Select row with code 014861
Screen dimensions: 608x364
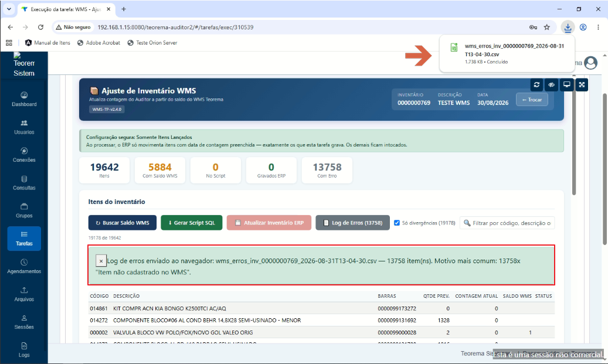coord(321,308)
